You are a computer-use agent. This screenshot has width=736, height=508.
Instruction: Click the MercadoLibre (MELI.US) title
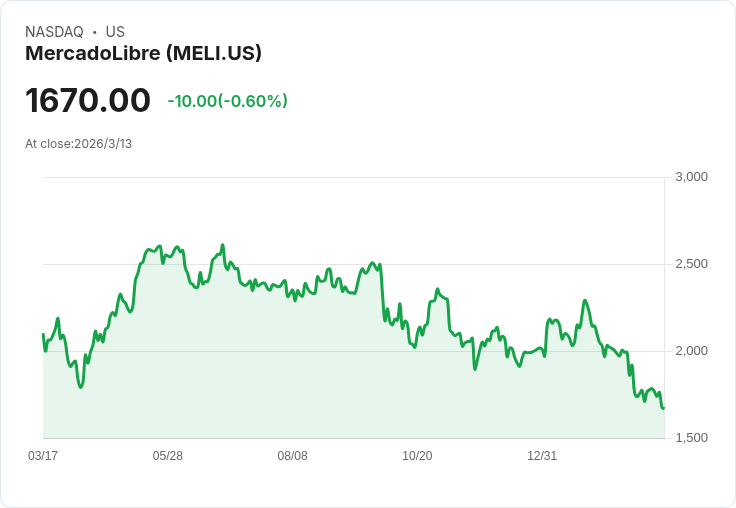pos(143,53)
